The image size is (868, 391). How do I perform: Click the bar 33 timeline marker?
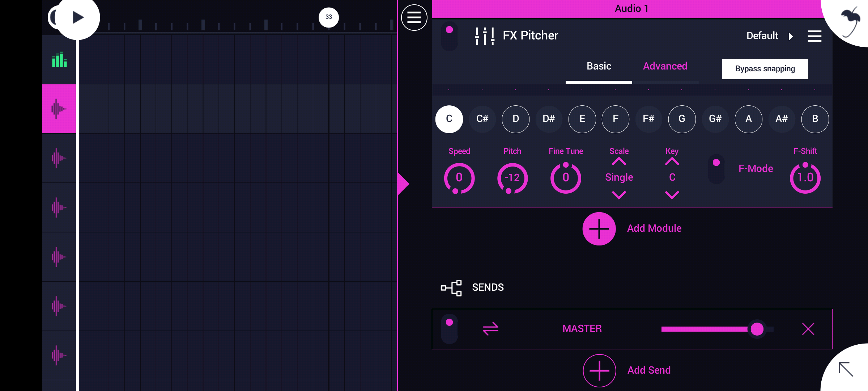coord(328,17)
